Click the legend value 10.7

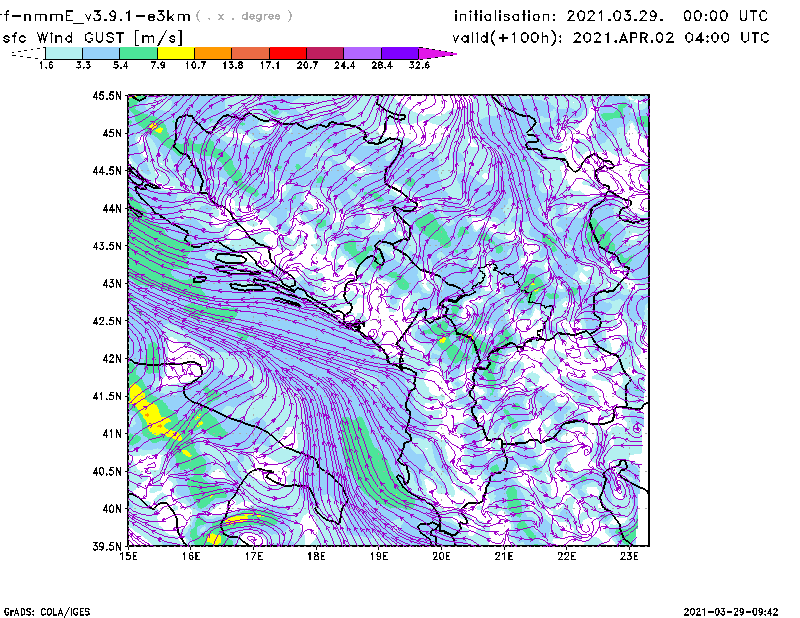tap(195, 65)
